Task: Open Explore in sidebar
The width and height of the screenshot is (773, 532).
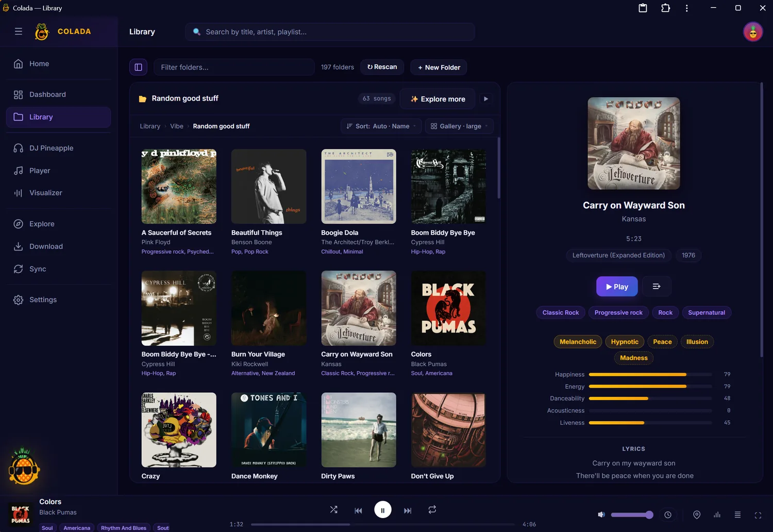Action: click(59, 224)
